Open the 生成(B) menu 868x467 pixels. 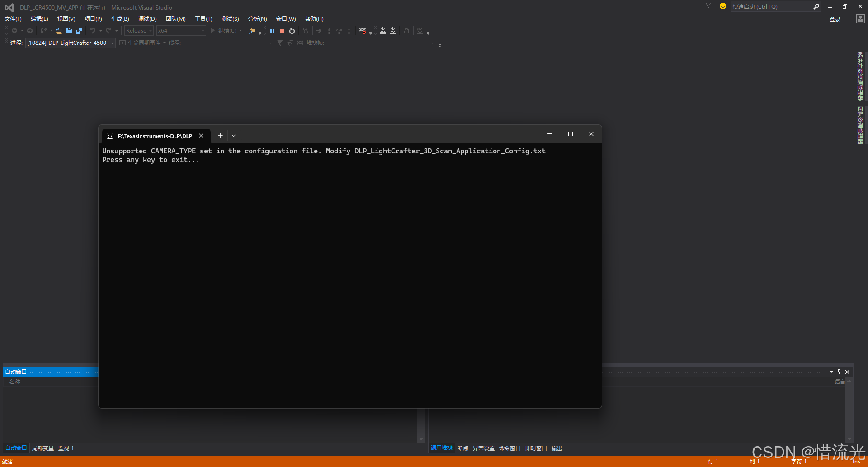(120, 19)
